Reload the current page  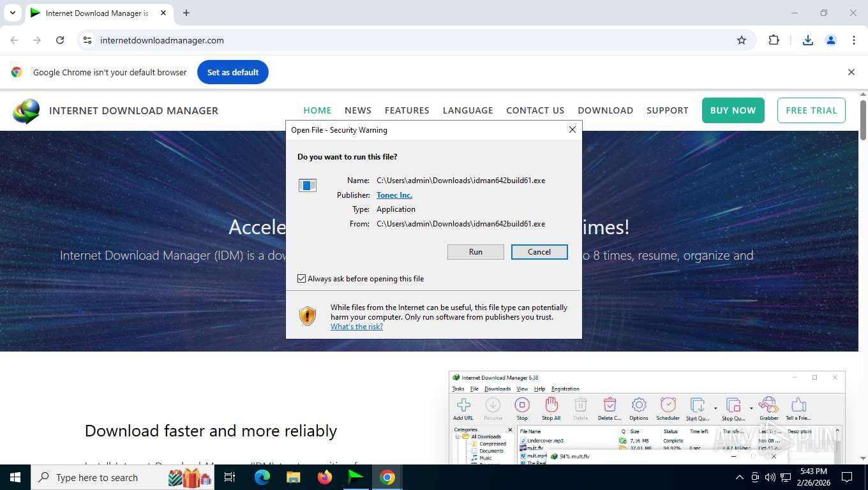click(x=60, y=40)
